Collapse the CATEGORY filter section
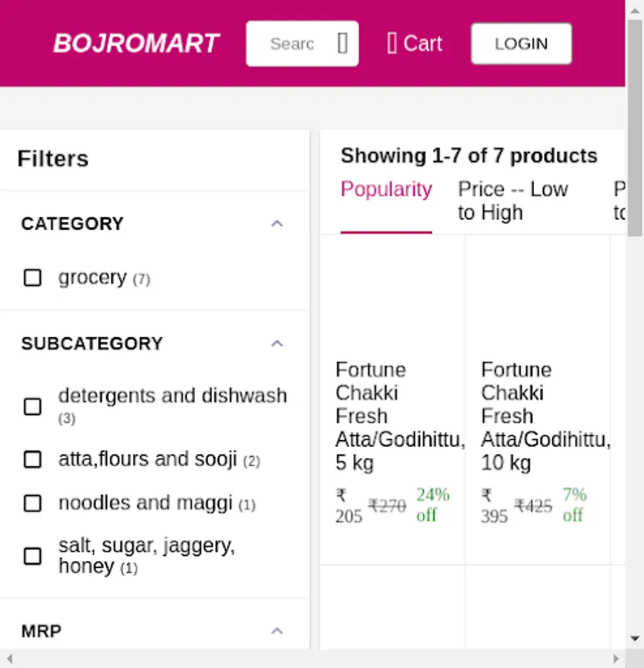Screen dimensions: 644x668 click(x=277, y=223)
